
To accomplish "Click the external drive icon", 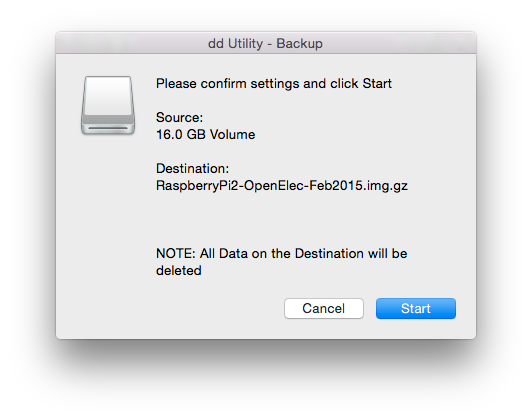I will (x=108, y=105).
